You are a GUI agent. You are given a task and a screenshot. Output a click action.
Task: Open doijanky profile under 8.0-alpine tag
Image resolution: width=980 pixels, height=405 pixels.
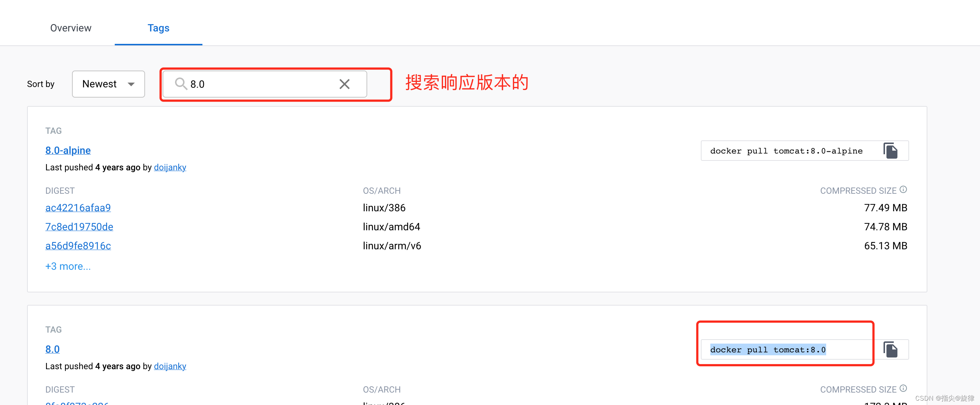pos(170,167)
